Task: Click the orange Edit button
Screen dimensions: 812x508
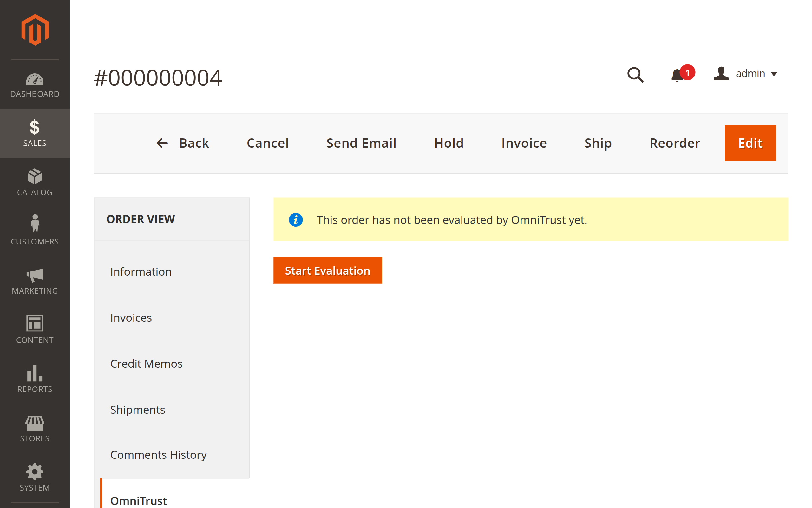Action: 750,143
